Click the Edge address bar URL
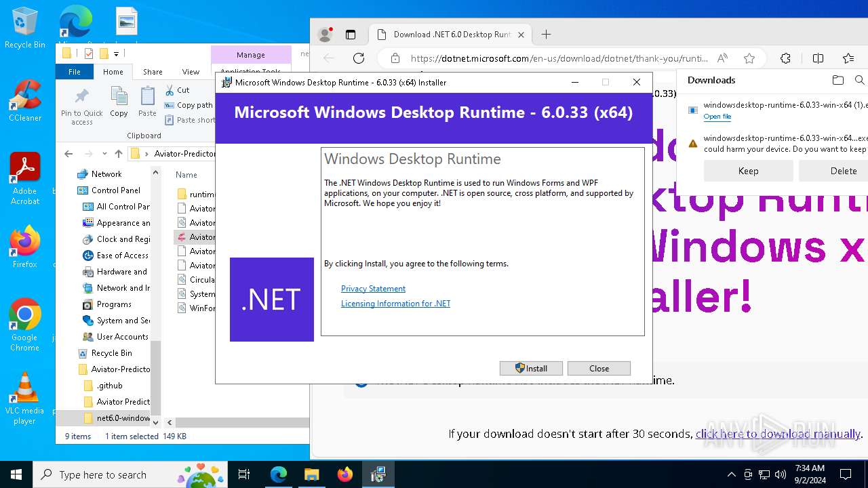 coord(559,58)
